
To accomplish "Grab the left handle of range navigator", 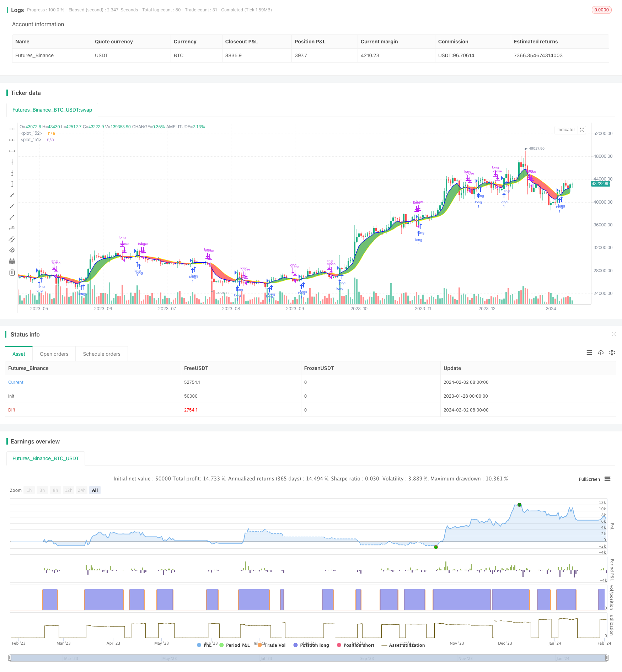I will click(x=10, y=658).
